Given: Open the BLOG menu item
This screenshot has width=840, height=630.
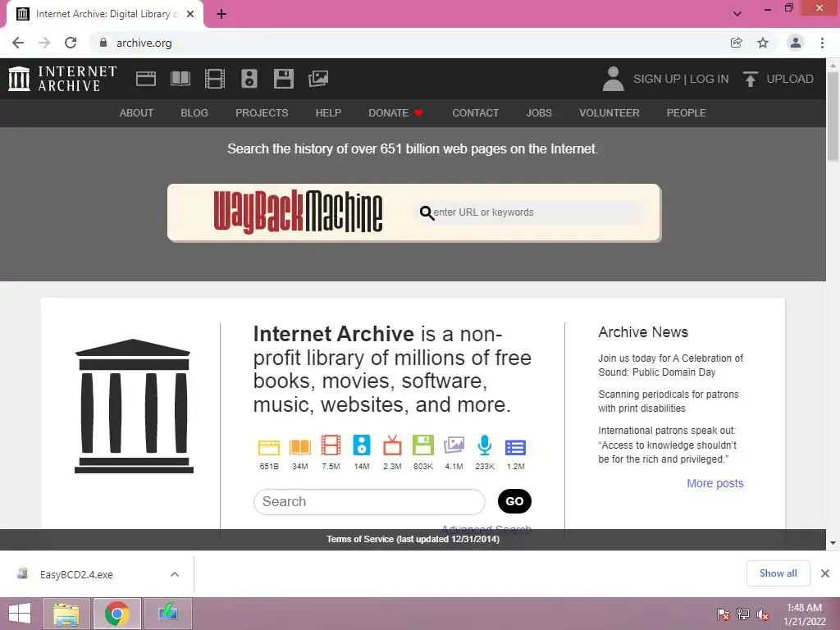Looking at the screenshot, I should coord(194,113).
